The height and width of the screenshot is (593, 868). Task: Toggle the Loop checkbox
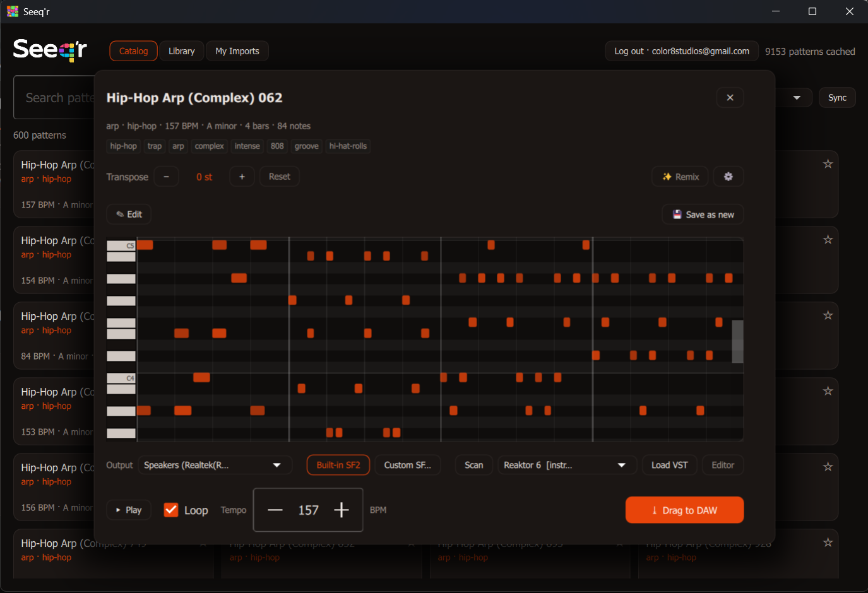click(x=171, y=510)
